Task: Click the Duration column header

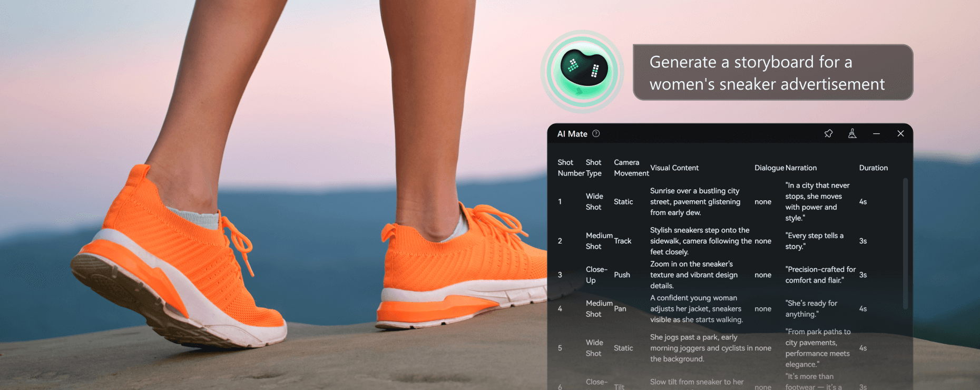Action: 874,168
